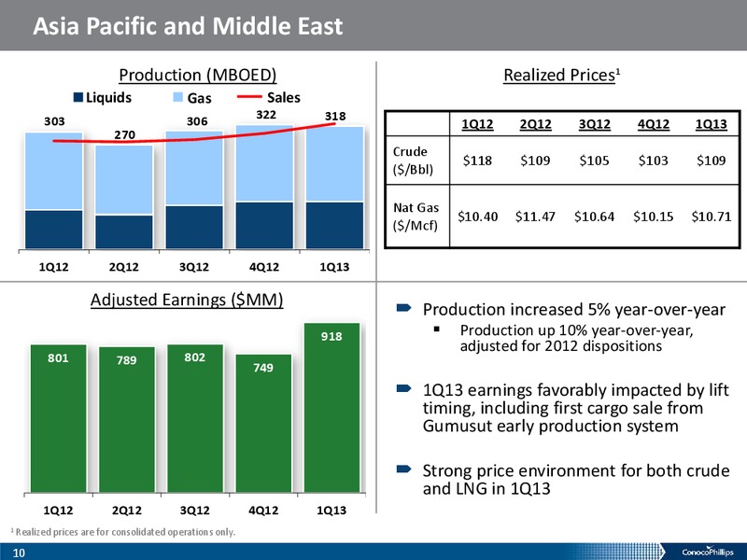Click the ConocoPhillips logo in footer

(708, 552)
